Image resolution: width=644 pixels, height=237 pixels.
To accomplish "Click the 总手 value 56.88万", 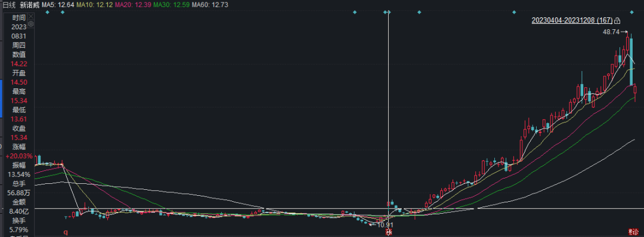I will click(19, 193).
